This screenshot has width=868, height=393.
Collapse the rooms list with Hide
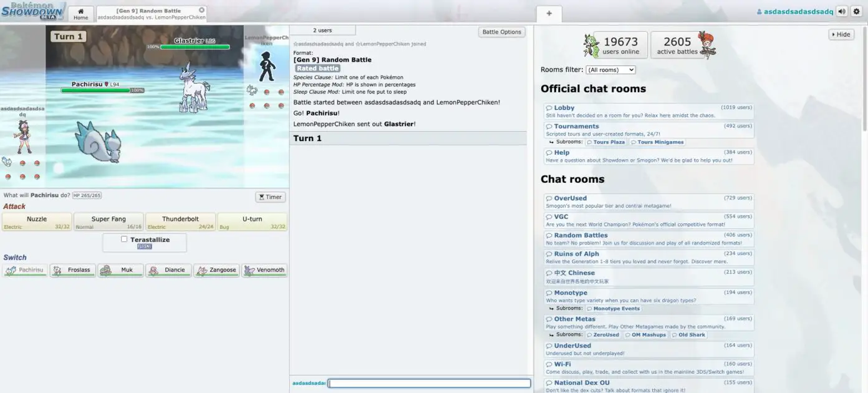click(x=841, y=34)
